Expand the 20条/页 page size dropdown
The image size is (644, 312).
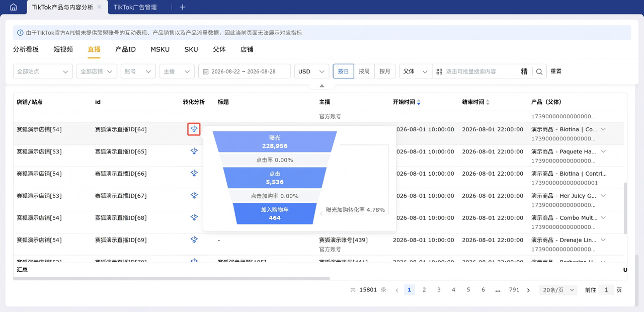(558, 290)
